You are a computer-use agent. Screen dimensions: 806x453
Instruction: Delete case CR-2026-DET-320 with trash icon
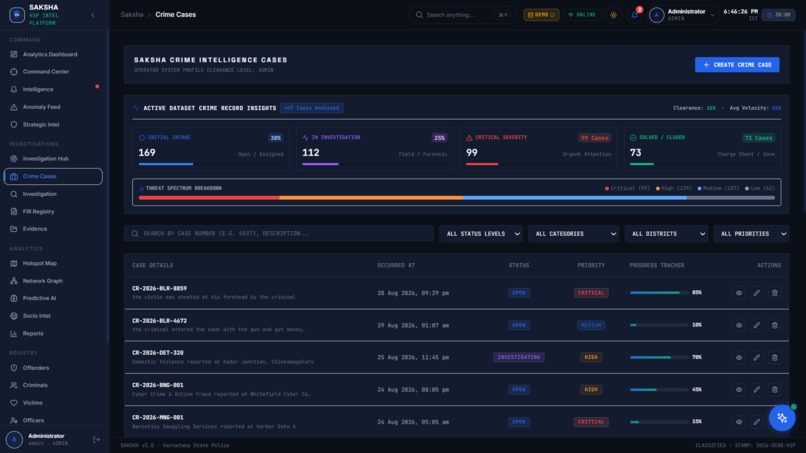[775, 357]
